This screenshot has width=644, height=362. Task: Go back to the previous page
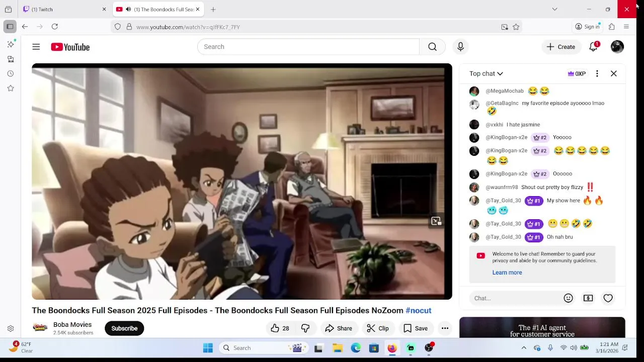point(25,27)
